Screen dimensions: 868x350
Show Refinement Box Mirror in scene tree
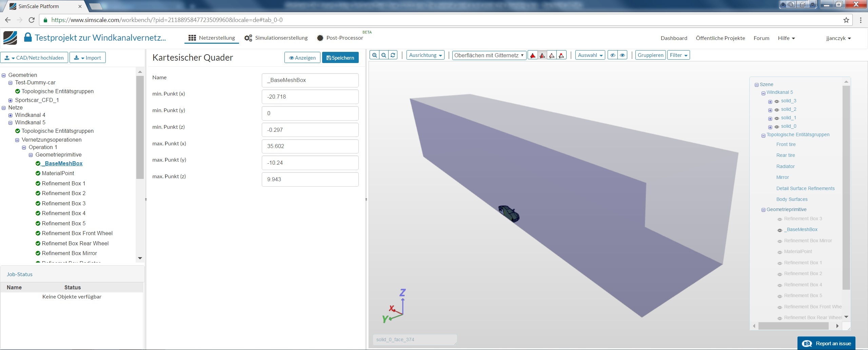tap(780, 241)
